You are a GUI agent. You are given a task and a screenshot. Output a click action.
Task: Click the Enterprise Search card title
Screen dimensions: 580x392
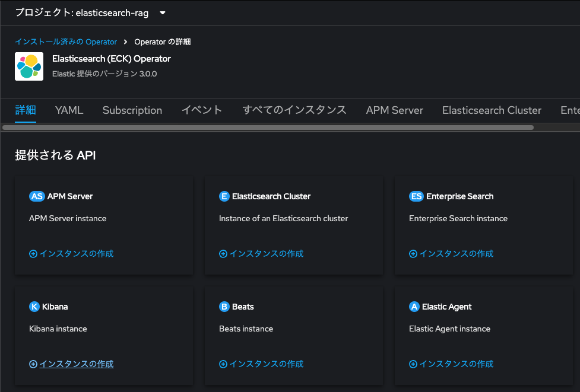459,196
